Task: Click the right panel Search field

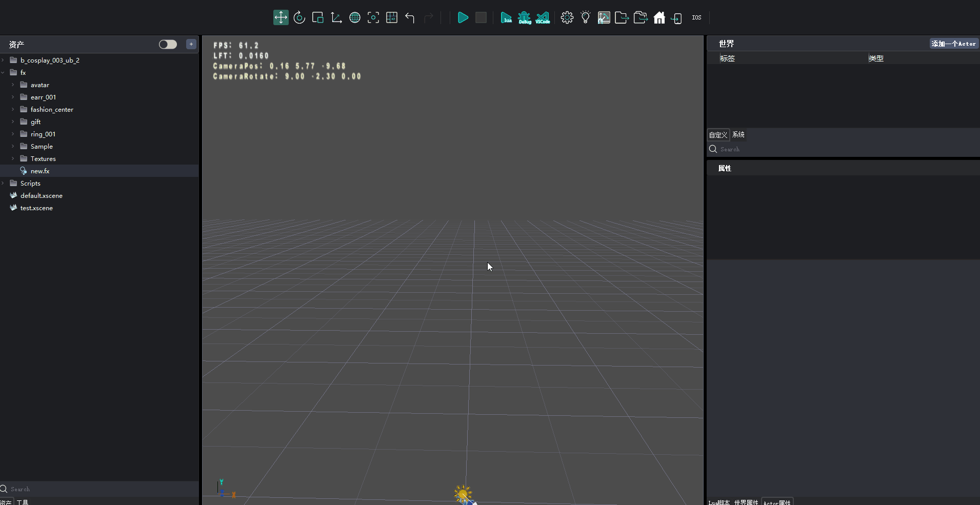Action: [843, 149]
